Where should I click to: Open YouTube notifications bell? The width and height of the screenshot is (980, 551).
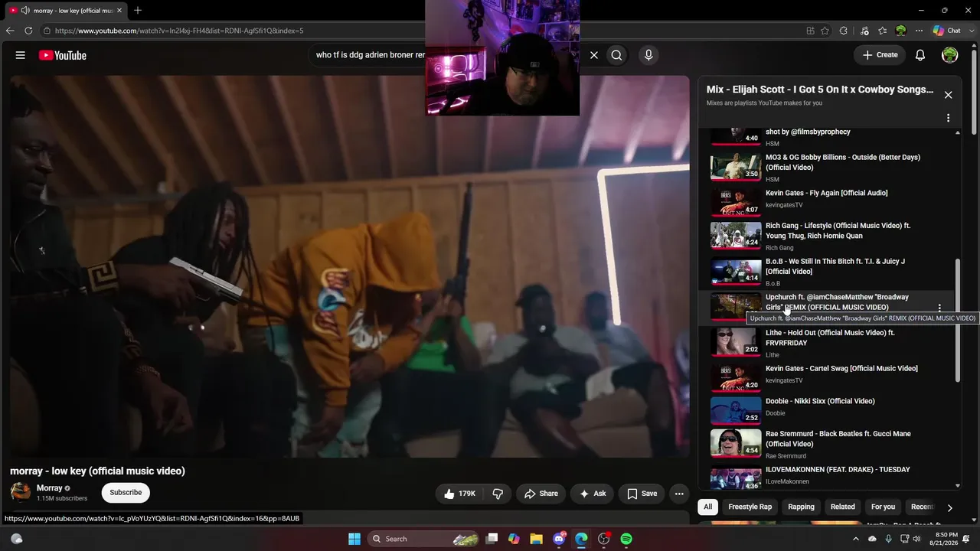click(x=920, y=55)
